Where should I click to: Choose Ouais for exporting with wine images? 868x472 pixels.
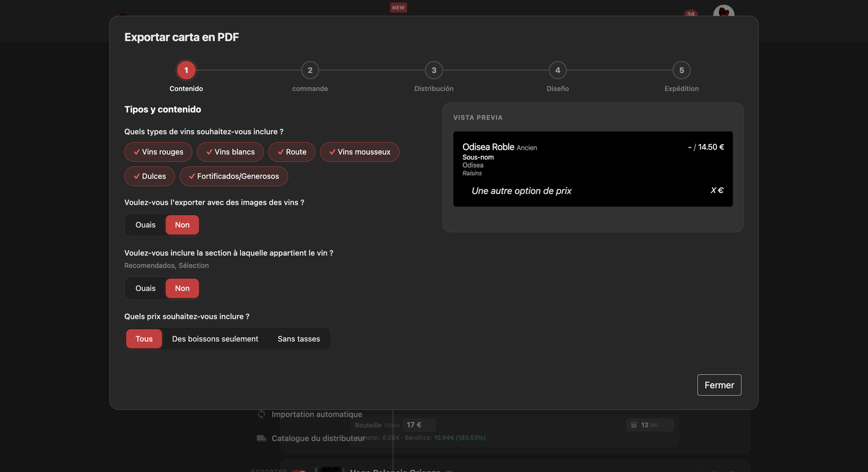[145, 225]
